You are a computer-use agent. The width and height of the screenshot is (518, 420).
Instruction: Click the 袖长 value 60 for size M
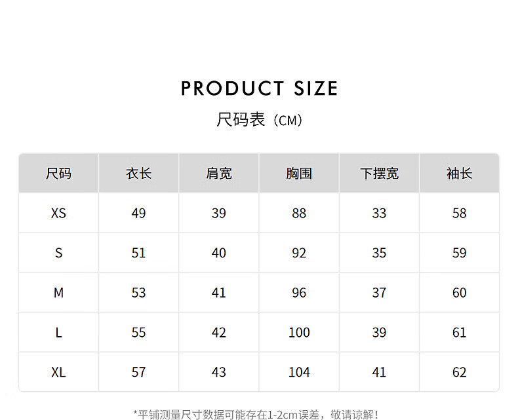[459, 293]
